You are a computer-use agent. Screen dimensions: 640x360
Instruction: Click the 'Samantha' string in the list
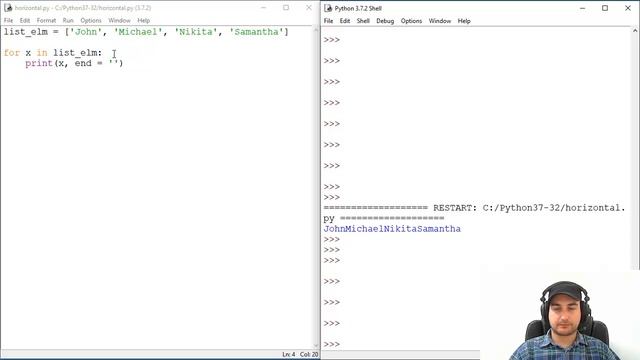(x=256, y=32)
